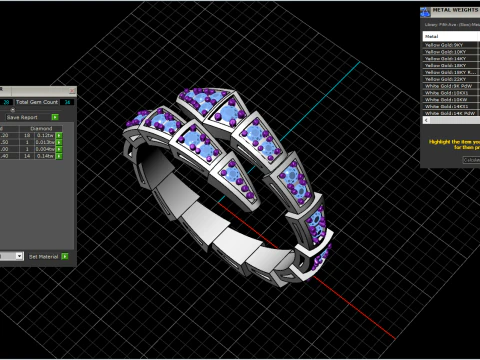Select White Gold:10KW in metal list
Image resolution: width=480 pixels, height=360 pixels.
[x=451, y=99]
